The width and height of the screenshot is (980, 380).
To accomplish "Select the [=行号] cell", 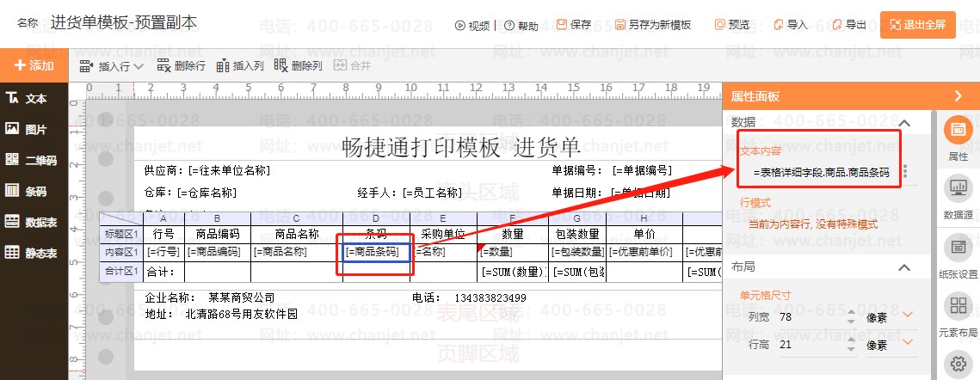I will 163,253.
